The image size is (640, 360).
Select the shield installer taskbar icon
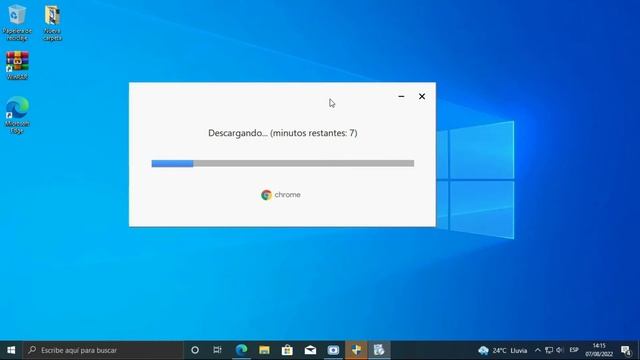point(356,350)
